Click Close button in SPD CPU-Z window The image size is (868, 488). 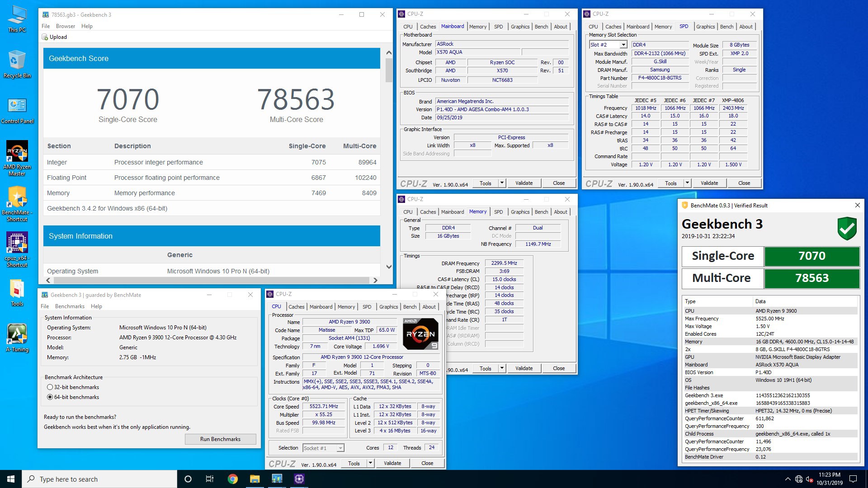tap(744, 183)
